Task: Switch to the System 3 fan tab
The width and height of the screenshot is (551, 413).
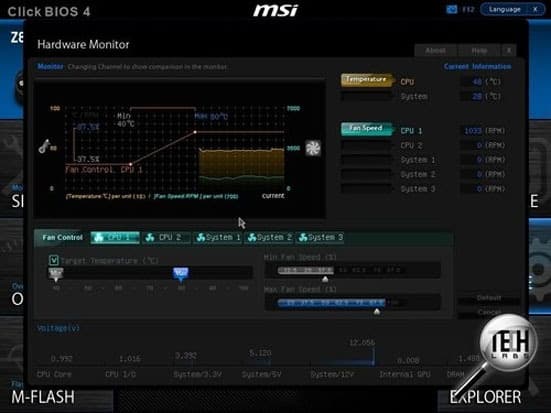Action: (320, 238)
